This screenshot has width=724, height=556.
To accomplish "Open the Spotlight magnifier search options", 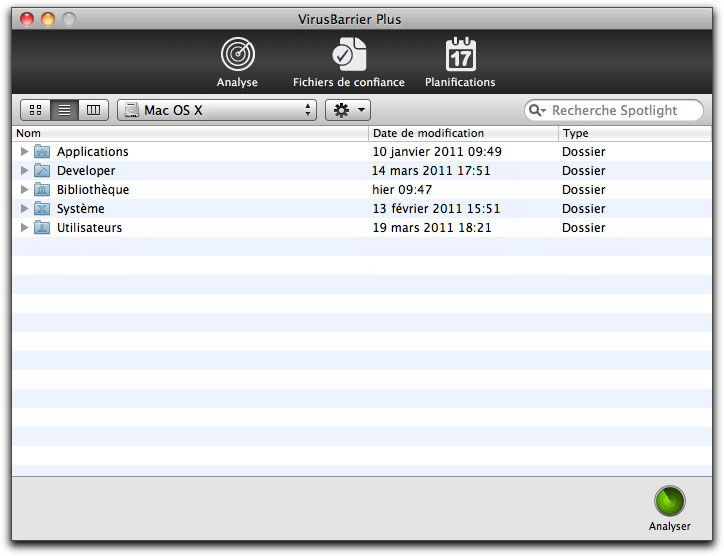I will 537,110.
